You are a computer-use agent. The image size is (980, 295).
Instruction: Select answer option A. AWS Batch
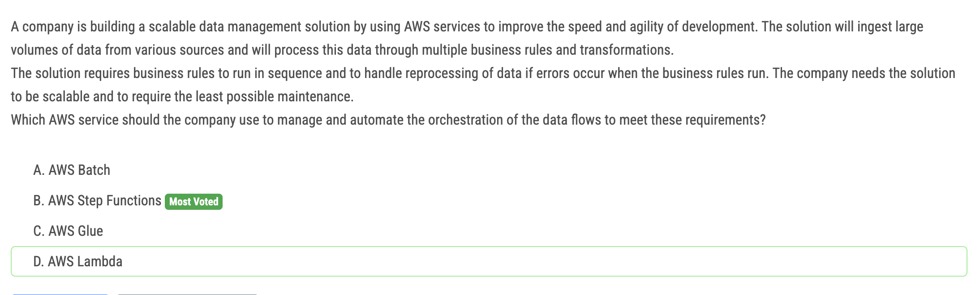[72, 170]
